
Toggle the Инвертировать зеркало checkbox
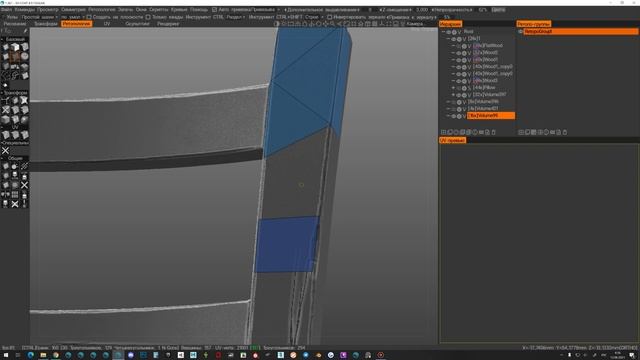tap(329, 17)
